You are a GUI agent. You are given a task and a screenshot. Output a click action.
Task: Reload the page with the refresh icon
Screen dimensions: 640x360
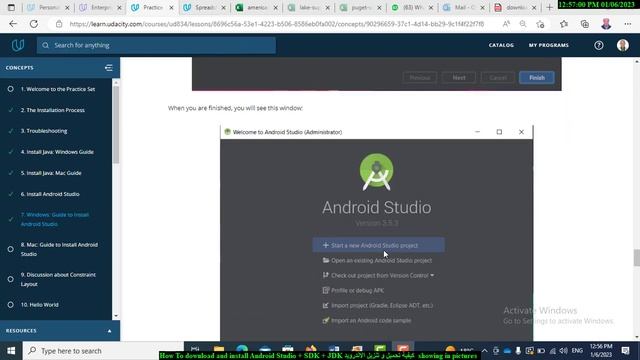point(34,24)
